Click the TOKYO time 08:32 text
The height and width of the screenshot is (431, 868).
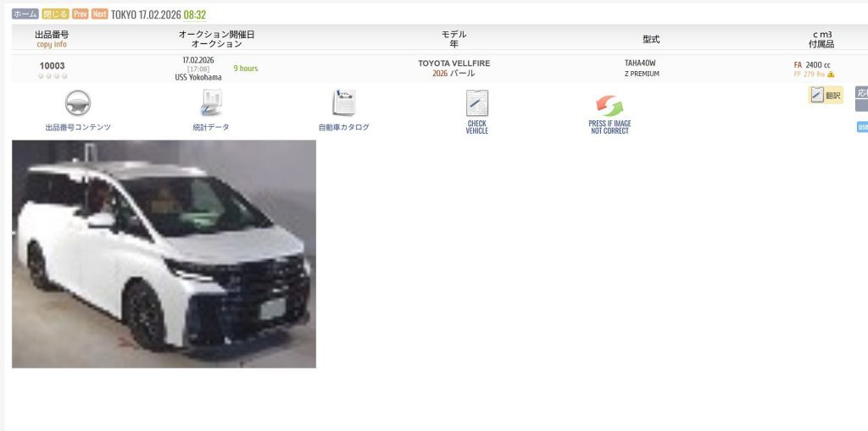pyautogui.click(x=195, y=14)
